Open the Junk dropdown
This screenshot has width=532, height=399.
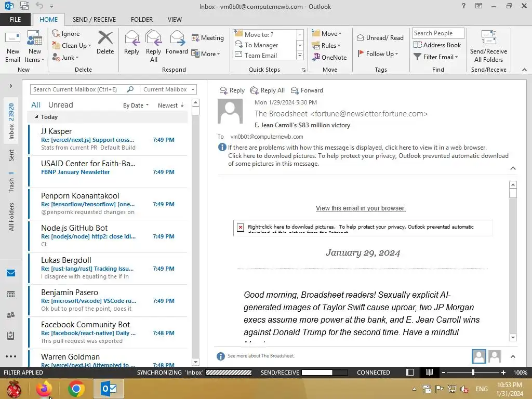tap(65, 57)
